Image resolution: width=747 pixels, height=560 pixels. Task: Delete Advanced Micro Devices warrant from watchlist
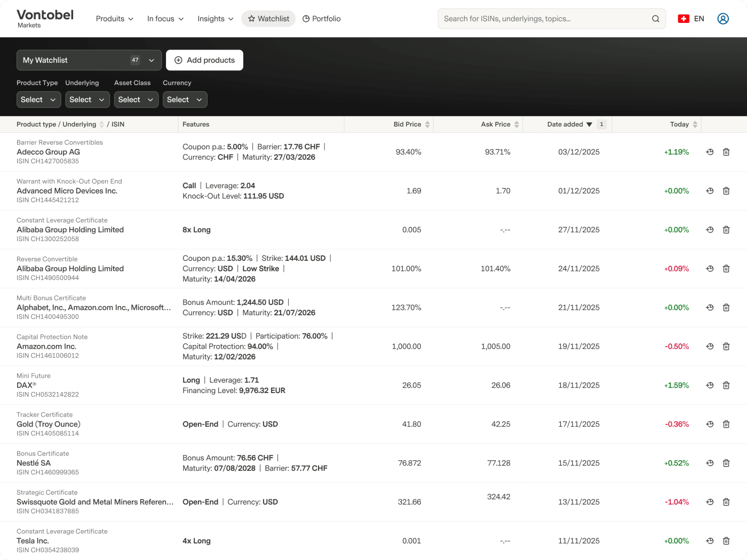coord(726,191)
